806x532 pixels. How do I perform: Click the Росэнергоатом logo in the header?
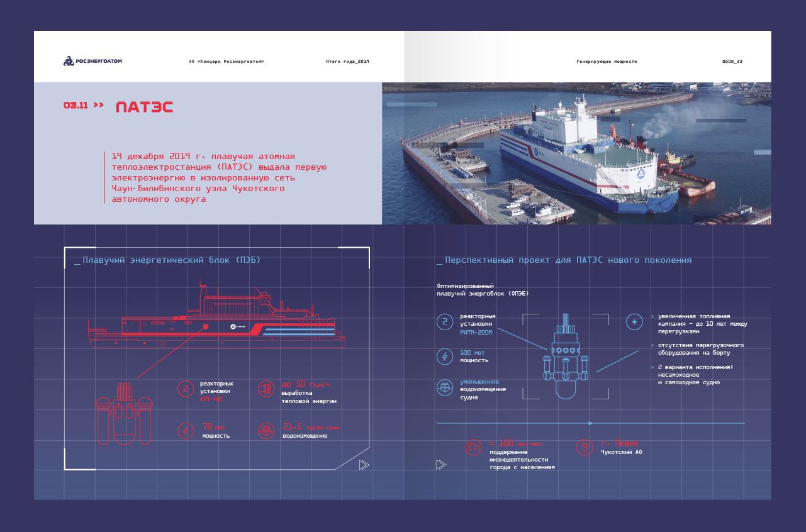[92, 61]
